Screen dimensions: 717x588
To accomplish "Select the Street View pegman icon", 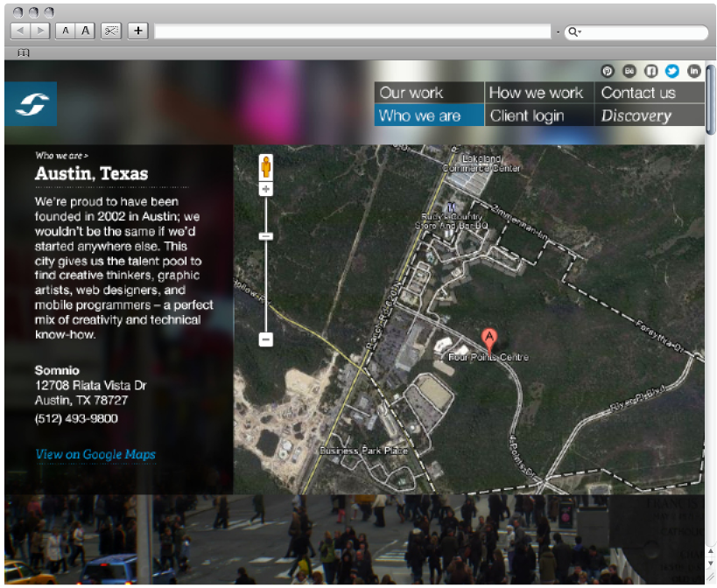I will [266, 167].
